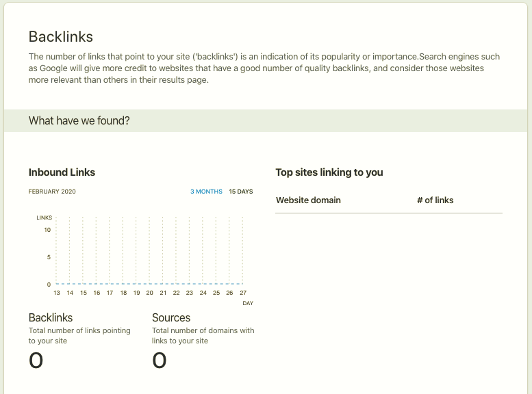
Task: Click the "Top sites linking to you" heading
Action: [x=329, y=172]
